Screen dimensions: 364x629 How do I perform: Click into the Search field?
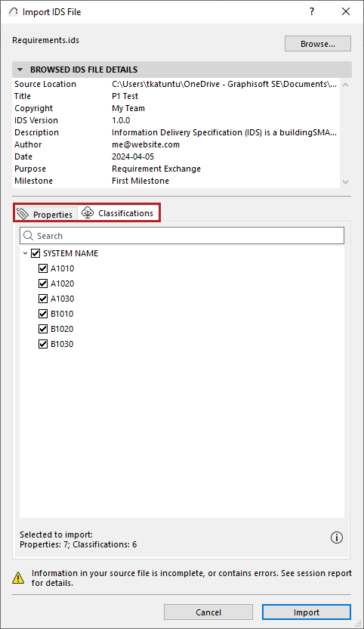click(182, 235)
